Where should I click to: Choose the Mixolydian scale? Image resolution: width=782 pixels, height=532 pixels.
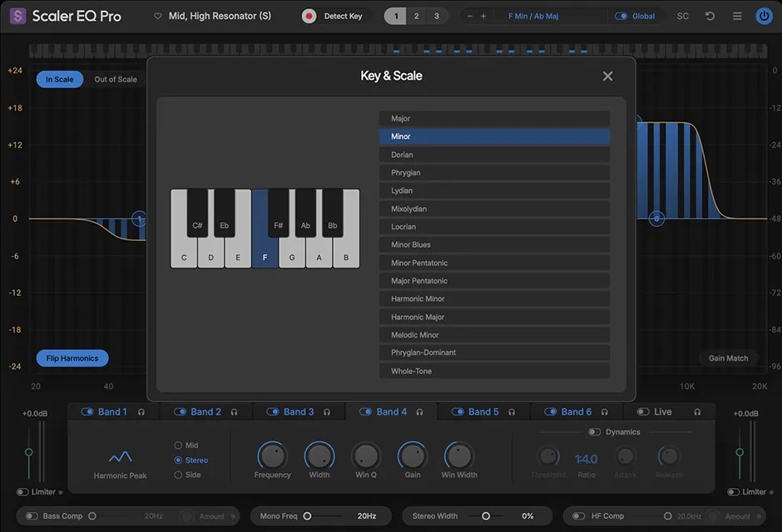pos(494,209)
